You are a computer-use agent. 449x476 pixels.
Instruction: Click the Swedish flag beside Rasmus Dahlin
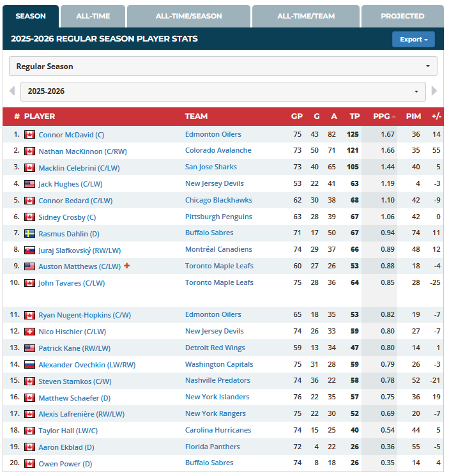pyautogui.click(x=29, y=234)
